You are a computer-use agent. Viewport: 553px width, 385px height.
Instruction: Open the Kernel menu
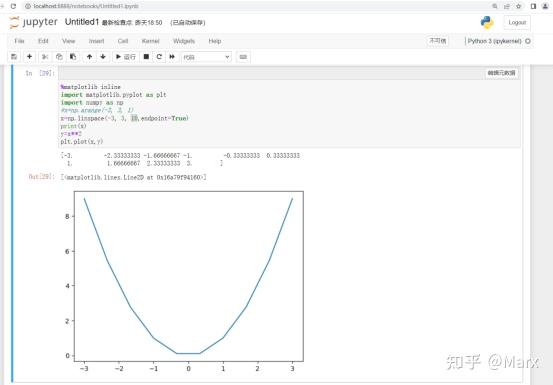tap(151, 41)
